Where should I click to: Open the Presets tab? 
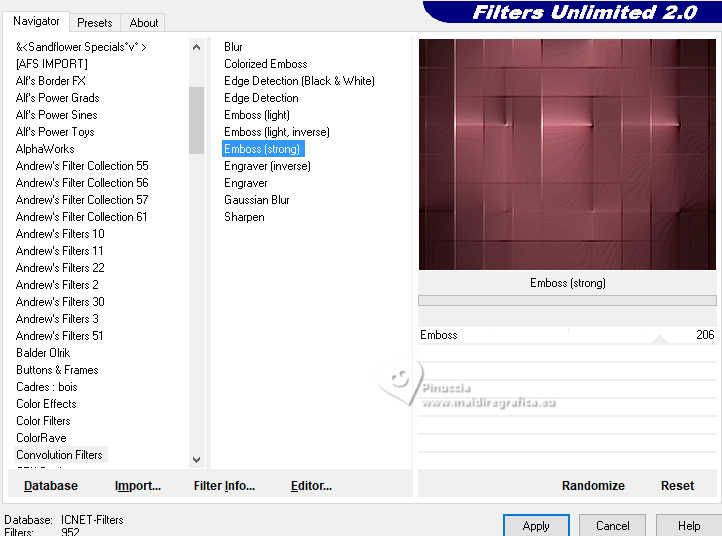tap(95, 23)
